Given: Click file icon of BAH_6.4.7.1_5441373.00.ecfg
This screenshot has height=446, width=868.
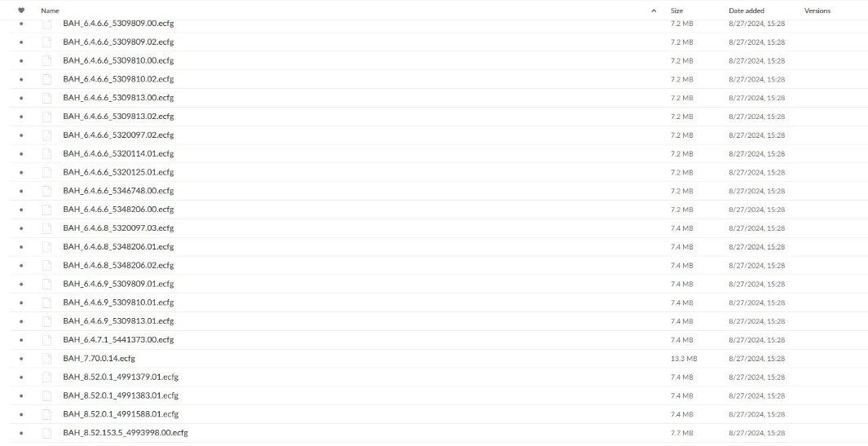Looking at the screenshot, I should click(47, 340).
